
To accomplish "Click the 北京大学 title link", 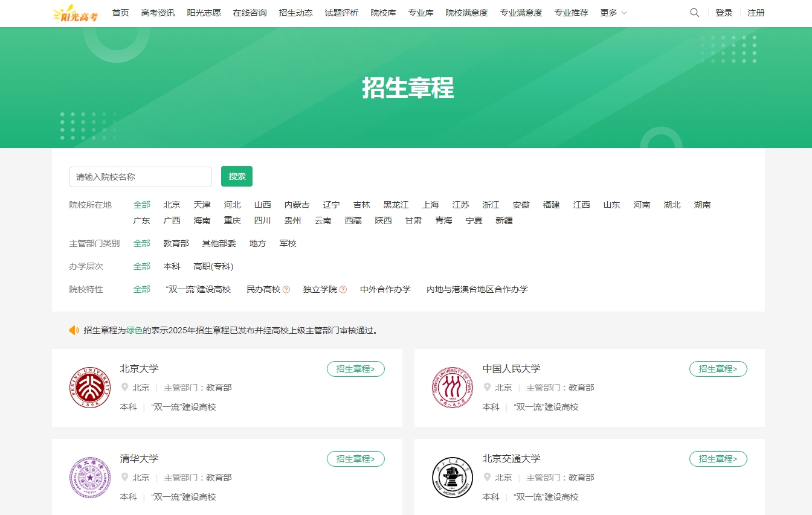I will [140, 369].
